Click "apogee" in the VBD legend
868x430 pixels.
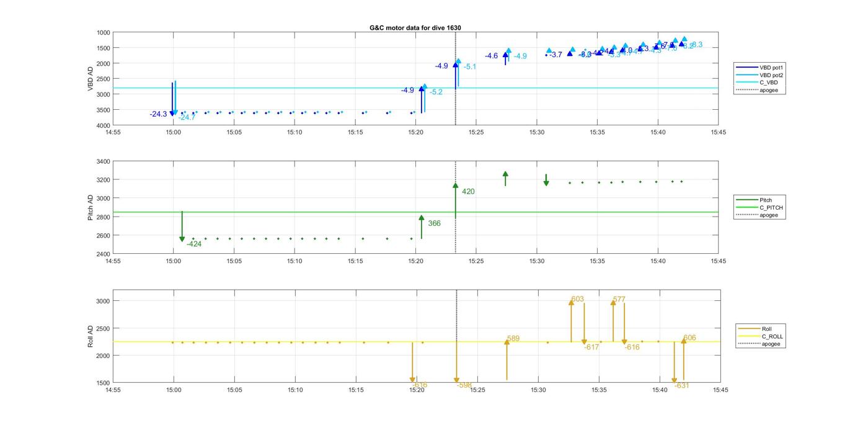[756, 90]
